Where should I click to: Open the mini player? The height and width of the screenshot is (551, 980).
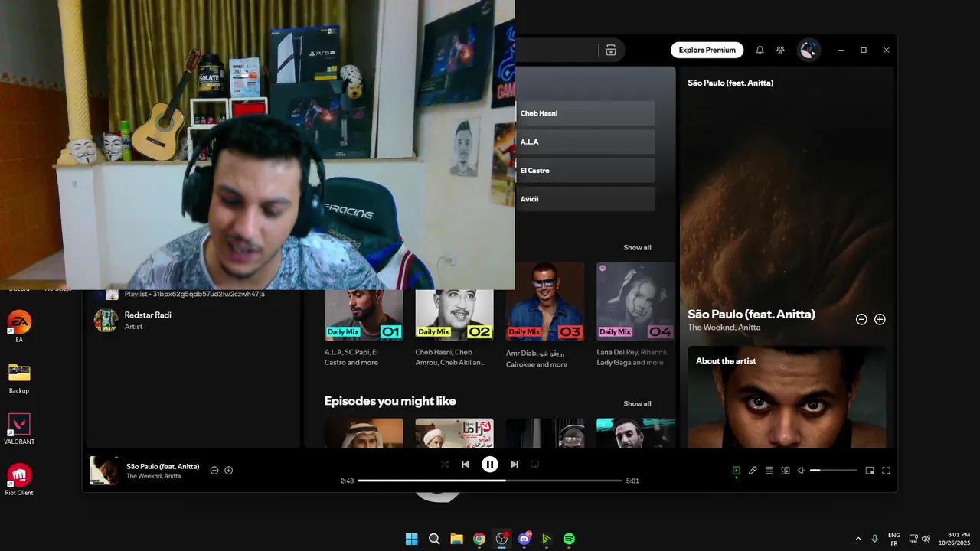tap(870, 471)
